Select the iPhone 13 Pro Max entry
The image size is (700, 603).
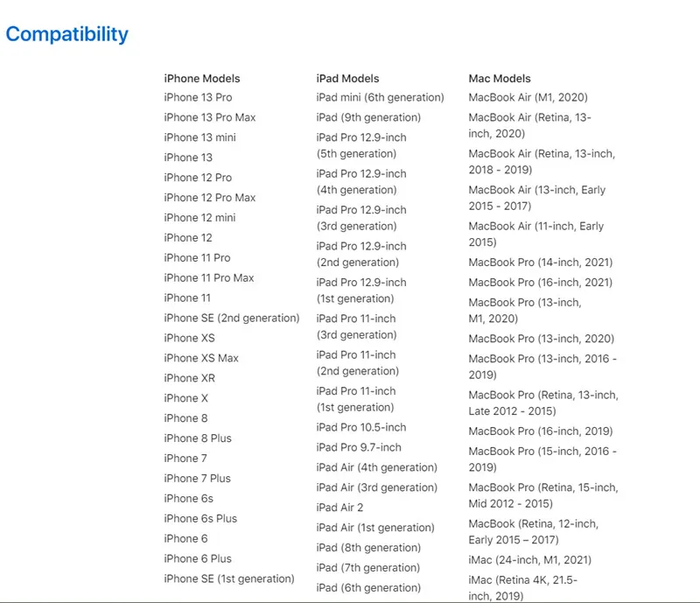click(210, 117)
